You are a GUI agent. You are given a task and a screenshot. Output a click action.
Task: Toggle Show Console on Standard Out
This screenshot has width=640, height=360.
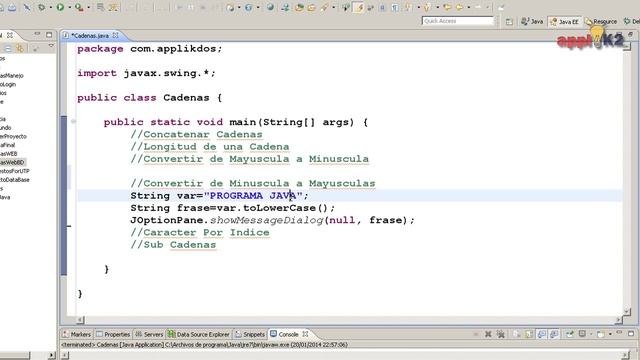click(x=542, y=334)
